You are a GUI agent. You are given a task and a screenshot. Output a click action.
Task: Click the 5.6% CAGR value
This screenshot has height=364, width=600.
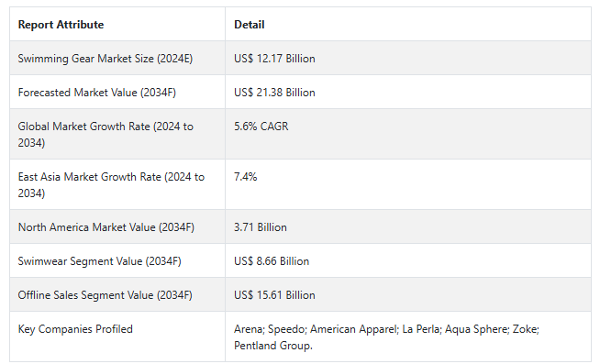261,127
